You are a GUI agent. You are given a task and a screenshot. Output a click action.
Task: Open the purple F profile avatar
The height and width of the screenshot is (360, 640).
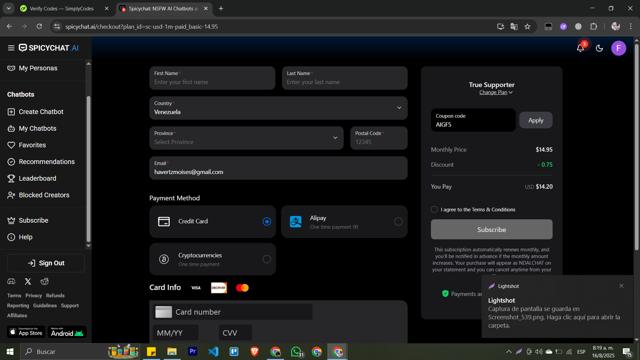coord(618,48)
